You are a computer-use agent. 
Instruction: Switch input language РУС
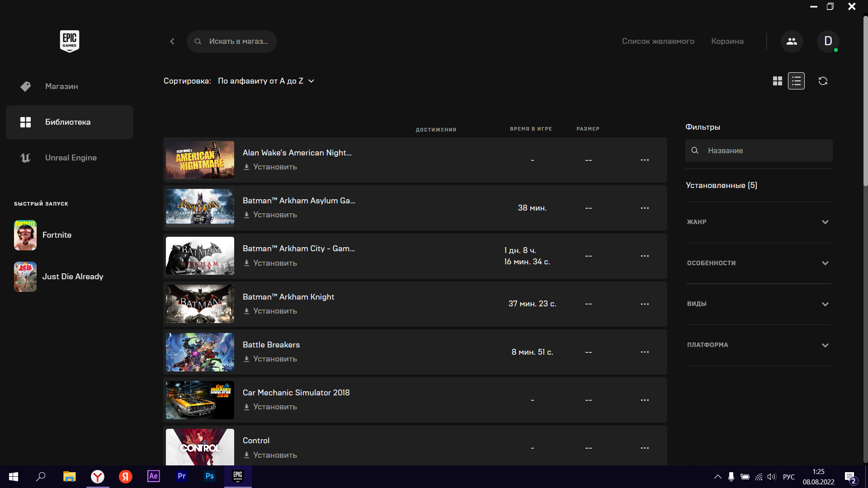788,477
